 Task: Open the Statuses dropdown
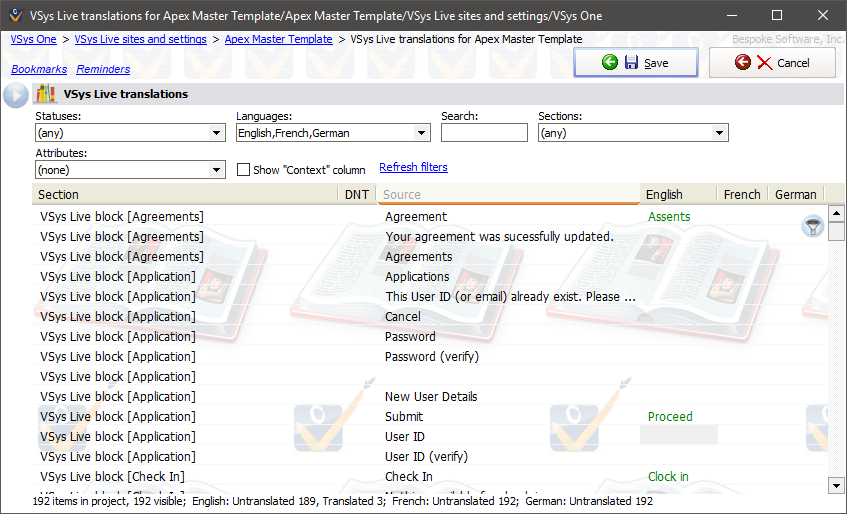point(217,133)
